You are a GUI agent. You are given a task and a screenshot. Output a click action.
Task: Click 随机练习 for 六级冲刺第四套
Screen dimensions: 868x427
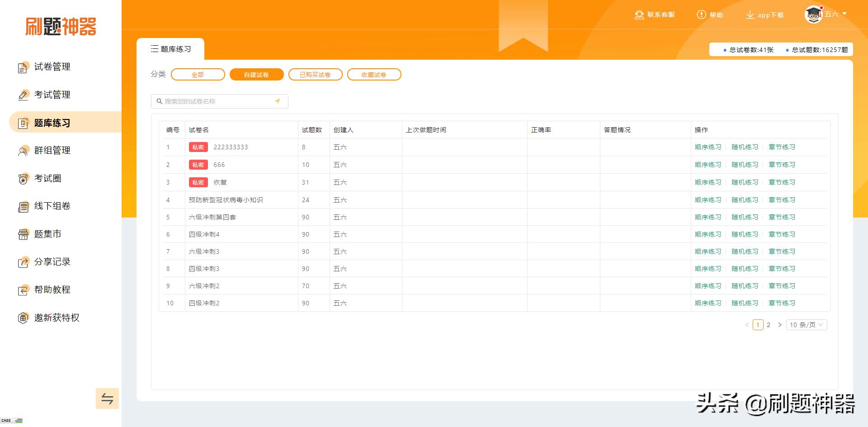click(x=745, y=217)
